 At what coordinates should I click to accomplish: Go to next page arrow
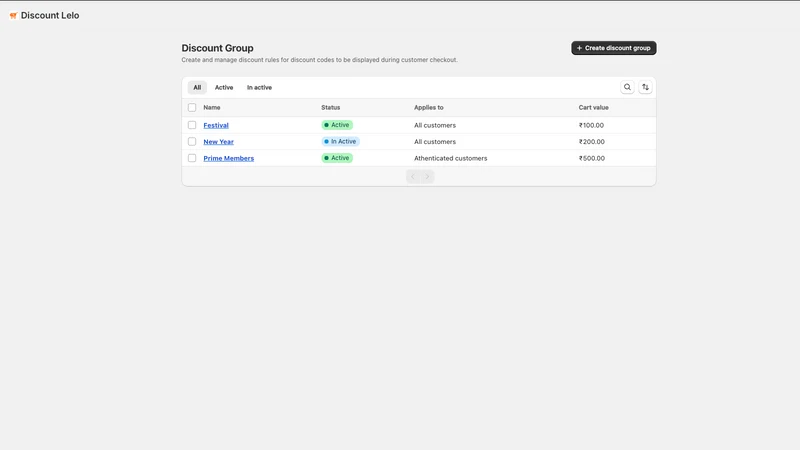(x=428, y=177)
